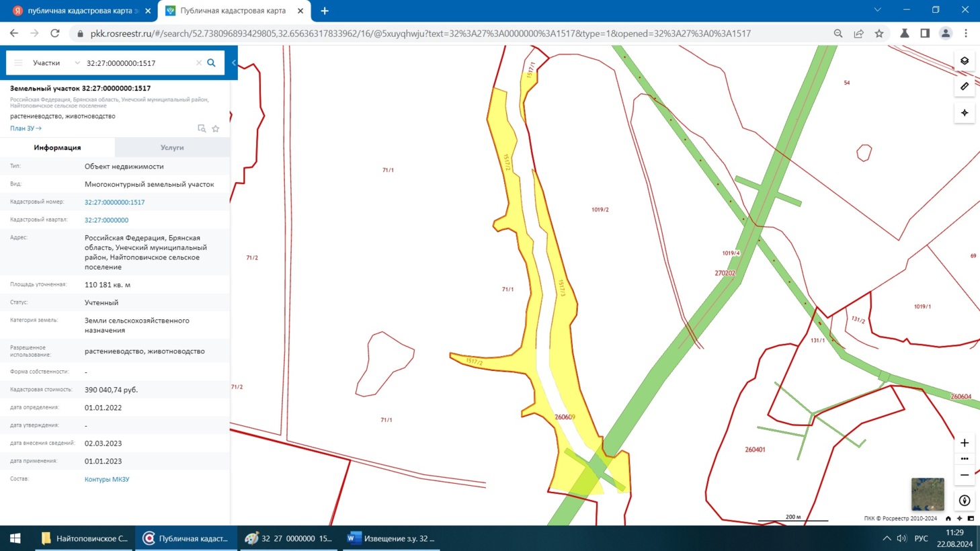980x551 pixels.
Task: Switch to the Услуги tab
Action: click(172, 147)
